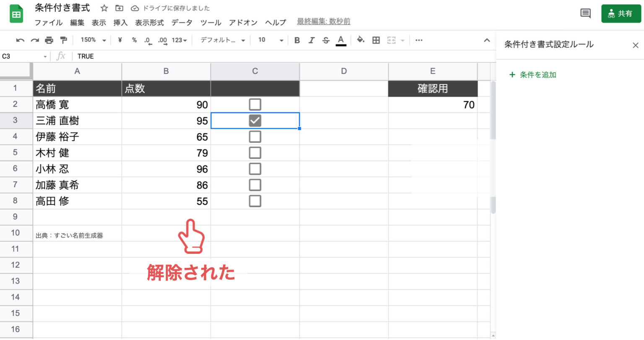
Task: Click the undo arrow icon
Action: 20,40
